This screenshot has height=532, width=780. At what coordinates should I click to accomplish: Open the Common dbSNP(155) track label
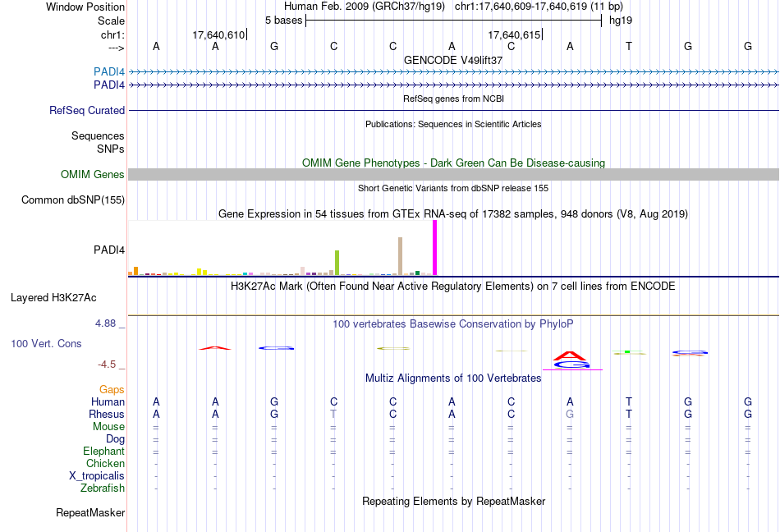coord(73,199)
